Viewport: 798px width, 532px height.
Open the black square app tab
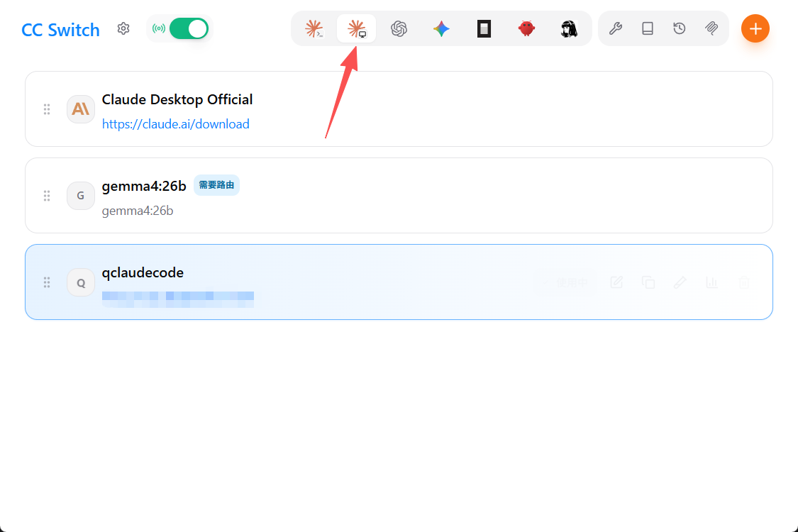click(x=484, y=28)
